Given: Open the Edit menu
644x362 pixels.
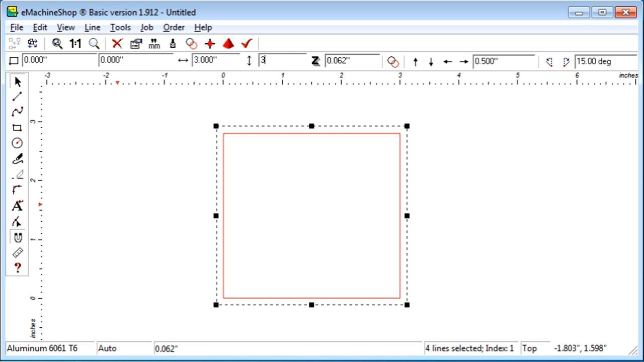Looking at the screenshot, I should (x=40, y=28).
